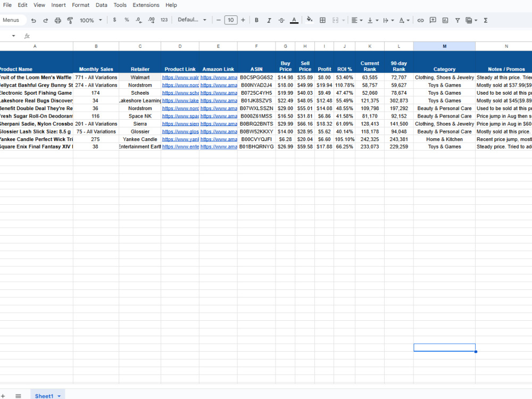Click the All sheets list icon
Screen dimensions: 532x399
18,396
